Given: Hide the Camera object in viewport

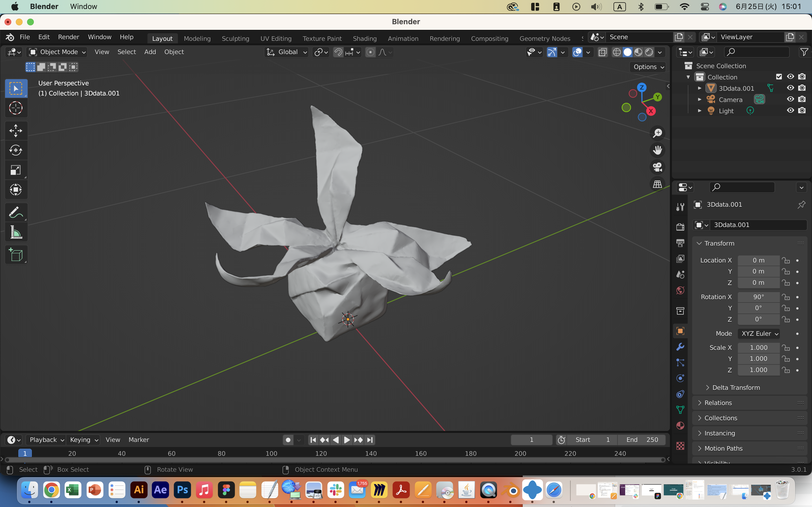Looking at the screenshot, I should [x=790, y=100].
